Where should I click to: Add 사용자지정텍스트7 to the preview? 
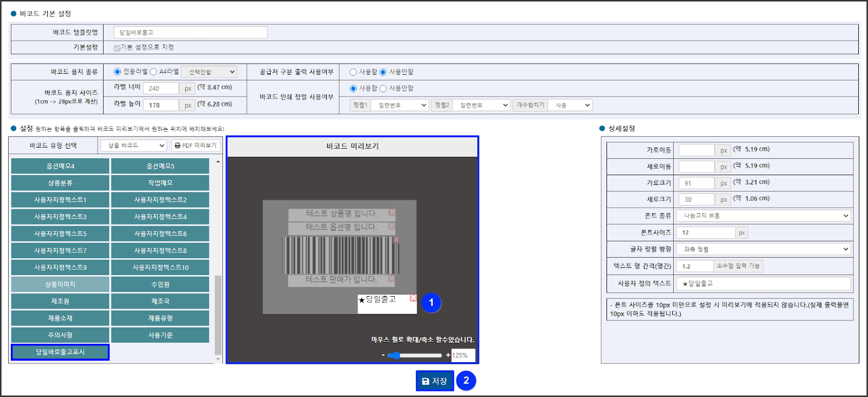point(60,251)
